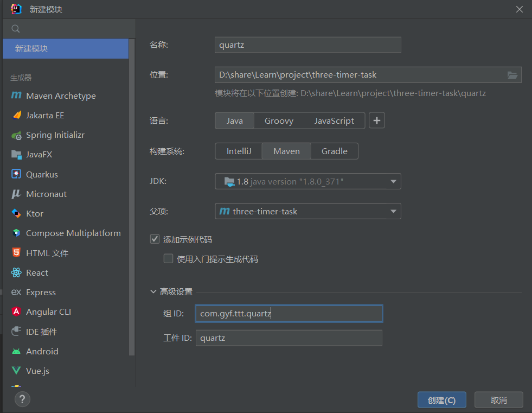The height and width of the screenshot is (413, 532).
Task: Choose IntelliJ build system
Action: click(x=239, y=151)
